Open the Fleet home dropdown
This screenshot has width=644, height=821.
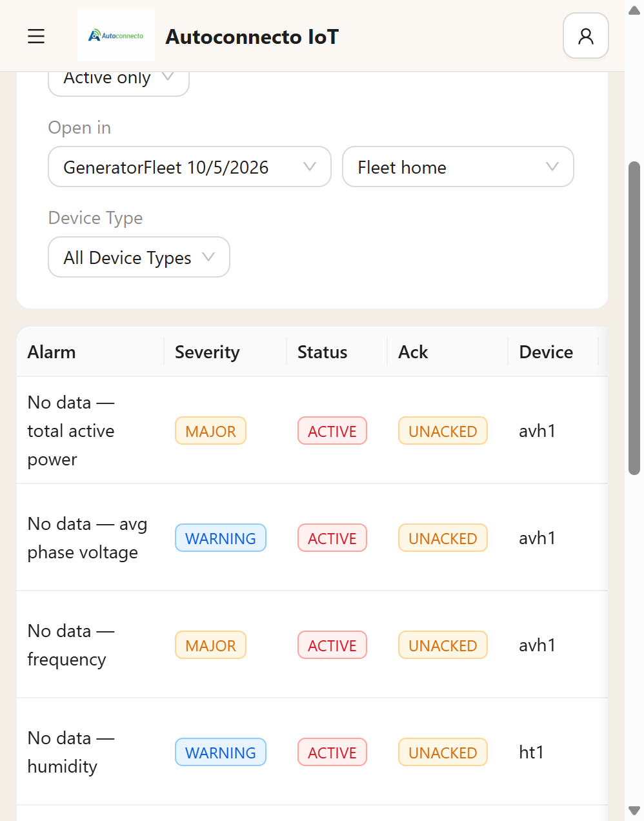pyautogui.click(x=458, y=167)
